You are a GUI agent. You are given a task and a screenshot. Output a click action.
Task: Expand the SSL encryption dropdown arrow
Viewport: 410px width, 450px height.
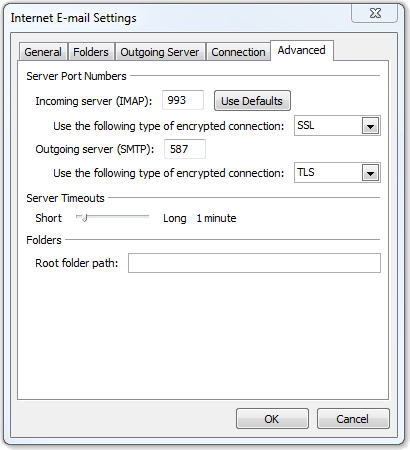click(370, 126)
